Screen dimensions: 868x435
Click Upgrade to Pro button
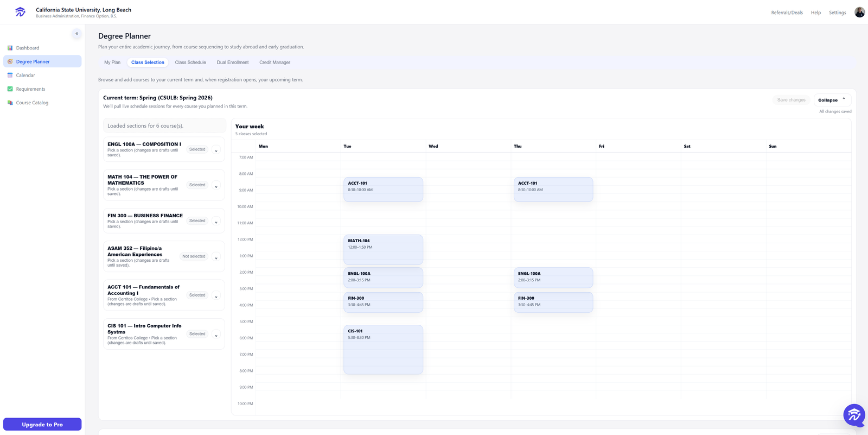[x=42, y=424]
